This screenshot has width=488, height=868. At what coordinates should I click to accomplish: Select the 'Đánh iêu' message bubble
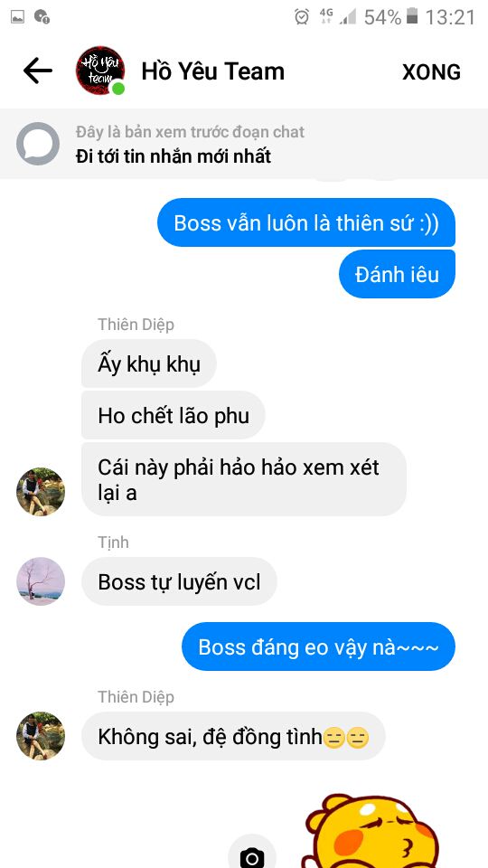(x=397, y=274)
